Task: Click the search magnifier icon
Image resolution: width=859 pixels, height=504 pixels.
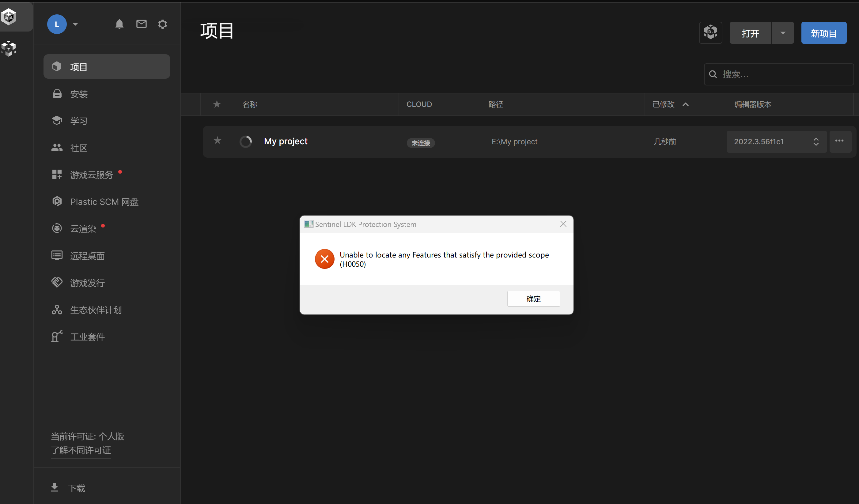Action: [x=713, y=74]
